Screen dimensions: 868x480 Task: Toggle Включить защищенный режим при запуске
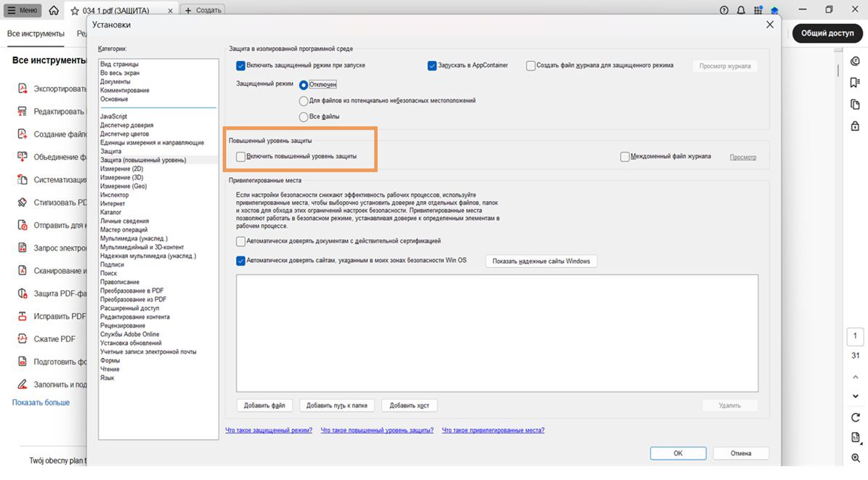(x=240, y=65)
